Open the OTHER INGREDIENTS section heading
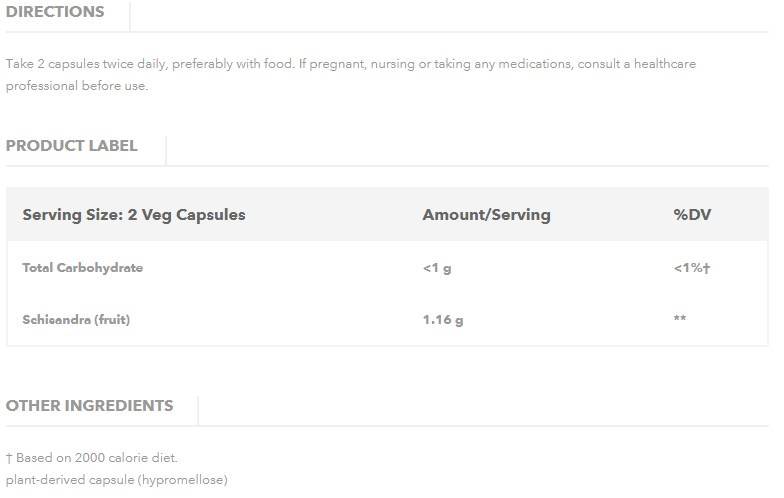 (89, 405)
